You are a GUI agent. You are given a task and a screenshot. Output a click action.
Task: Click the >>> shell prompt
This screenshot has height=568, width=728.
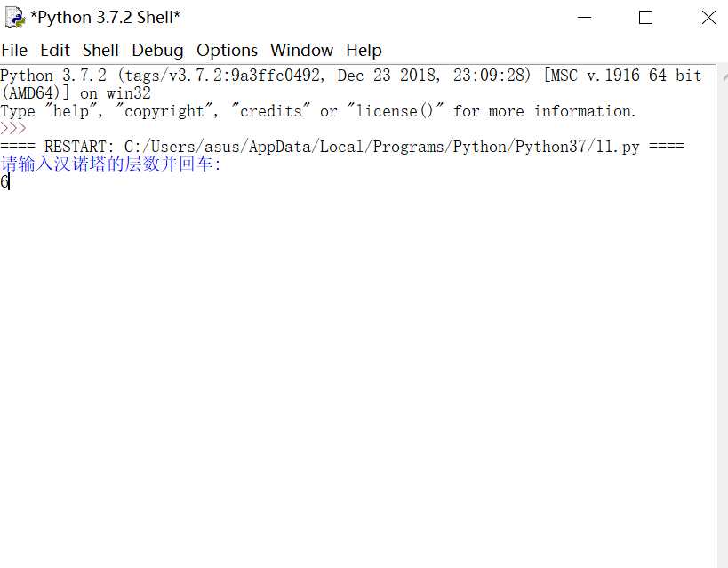click(13, 129)
